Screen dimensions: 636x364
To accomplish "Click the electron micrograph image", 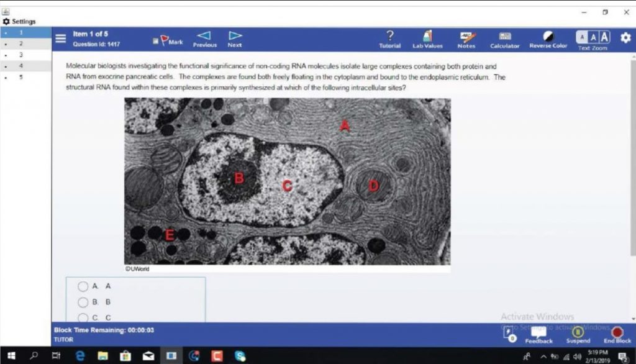I will 287,181.
